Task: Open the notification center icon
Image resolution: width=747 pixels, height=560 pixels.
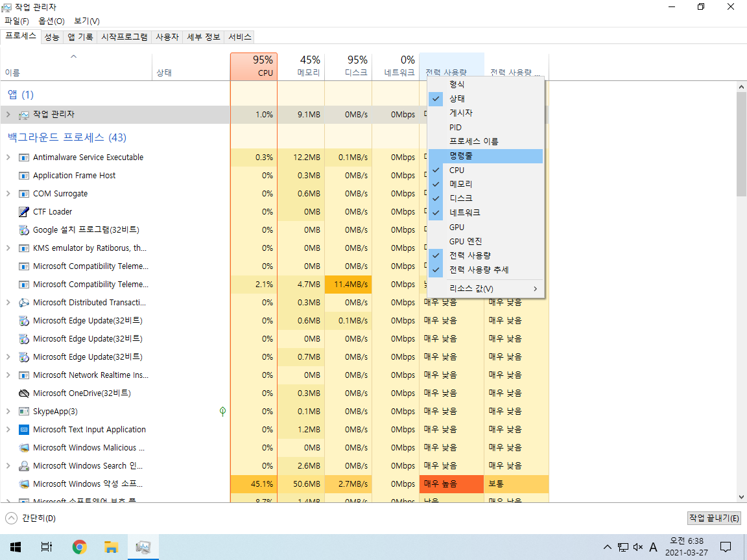Action: pos(725,546)
